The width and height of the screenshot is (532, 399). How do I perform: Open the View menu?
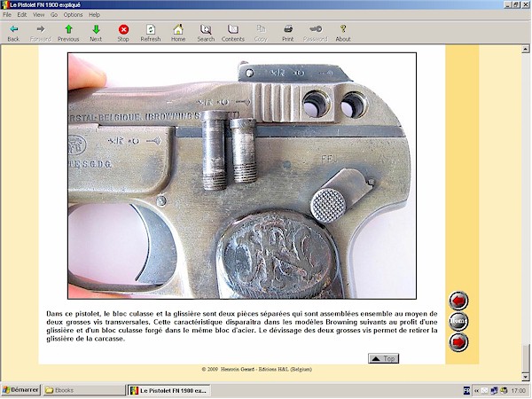coord(38,15)
